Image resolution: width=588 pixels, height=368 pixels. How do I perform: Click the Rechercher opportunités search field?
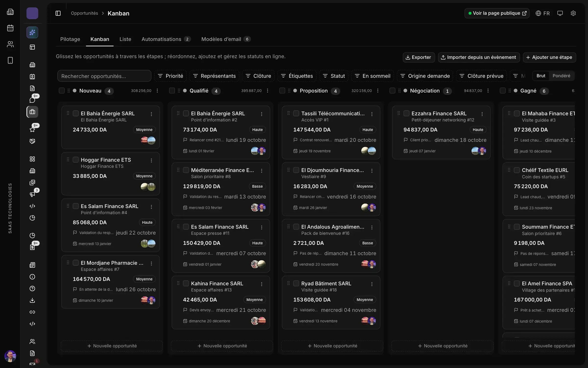104,76
